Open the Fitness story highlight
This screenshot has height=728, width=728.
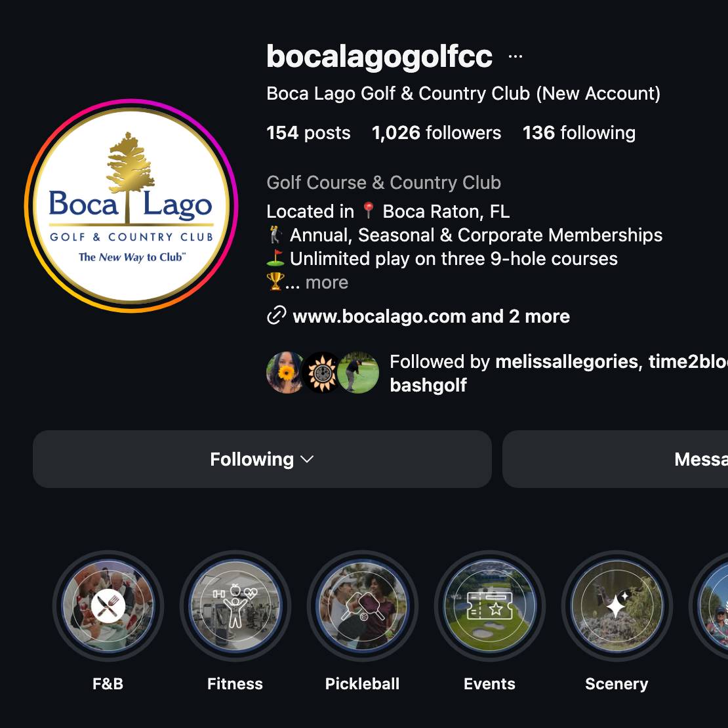coord(235,605)
